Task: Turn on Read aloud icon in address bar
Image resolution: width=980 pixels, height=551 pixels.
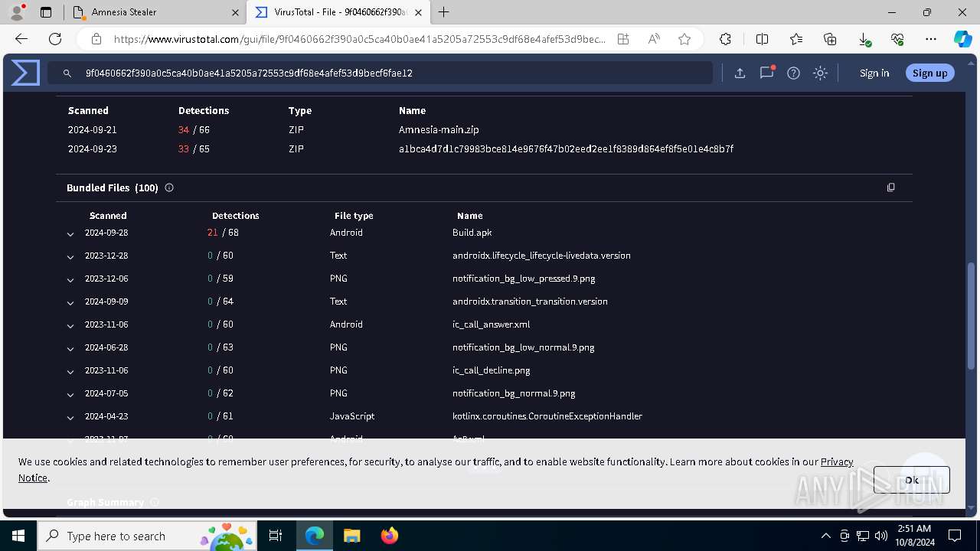Action: (x=654, y=39)
